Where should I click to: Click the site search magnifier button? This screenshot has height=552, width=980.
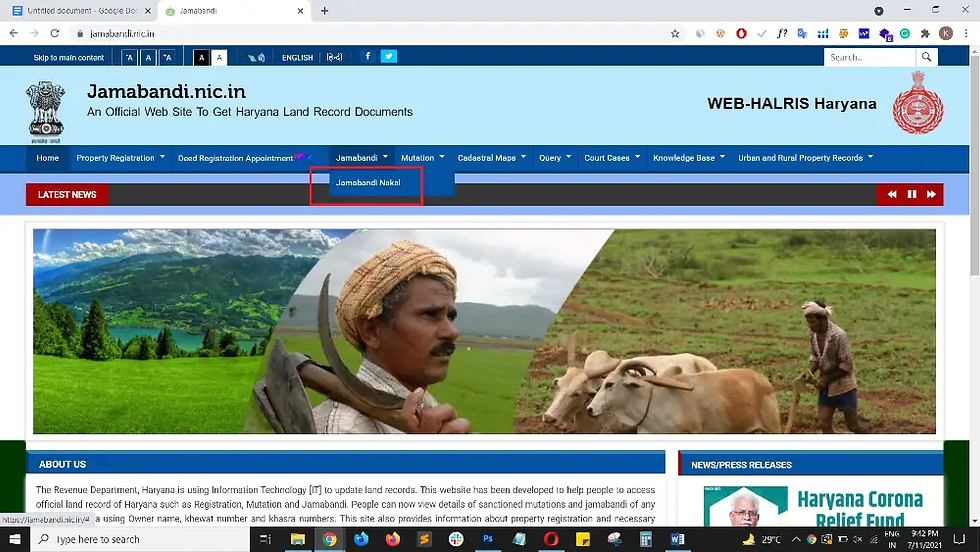(x=926, y=57)
